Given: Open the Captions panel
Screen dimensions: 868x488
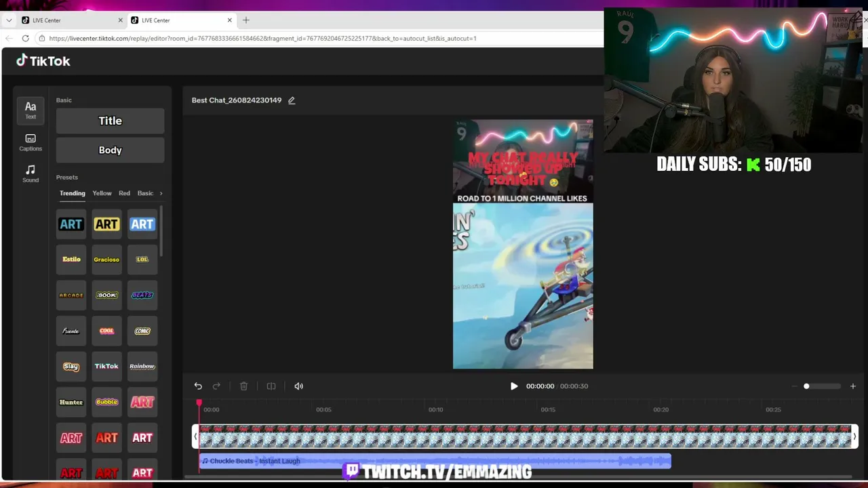Looking at the screenshot, I should (31, 142).
